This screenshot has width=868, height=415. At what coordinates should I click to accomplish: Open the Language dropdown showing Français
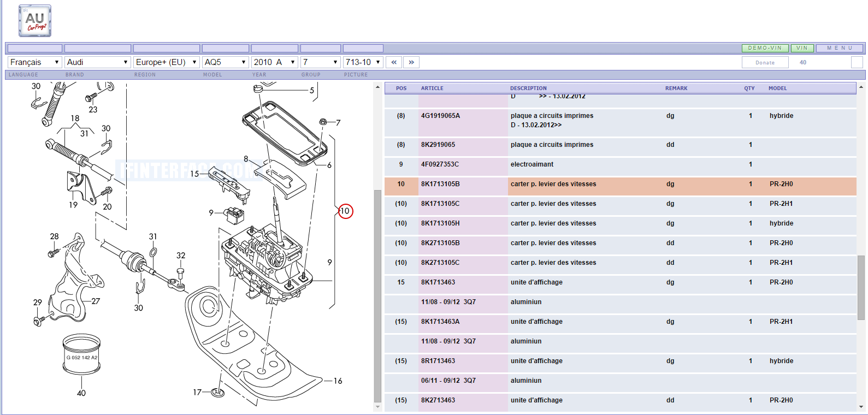pos(34,62)
